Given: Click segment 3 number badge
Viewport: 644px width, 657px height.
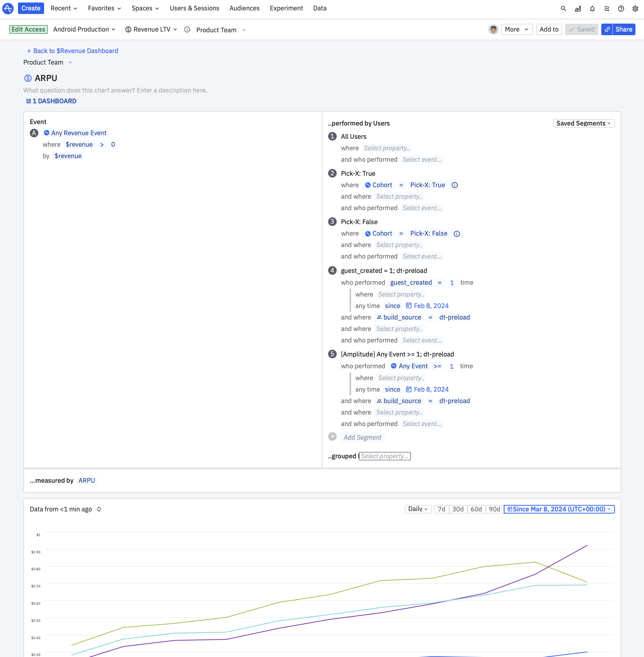Looking at the screenshot, I should click(x=332, y=222).
